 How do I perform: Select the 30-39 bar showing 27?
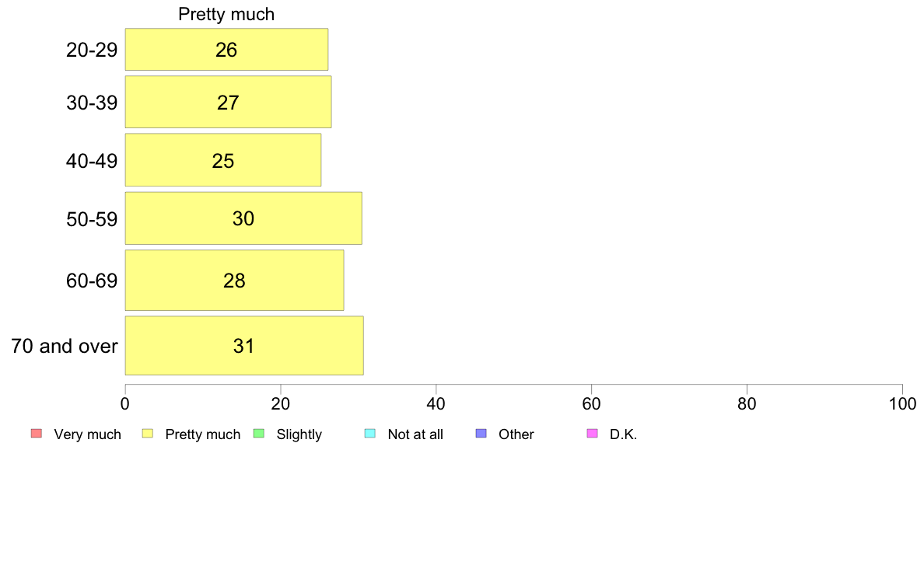(x=228, y=102)
